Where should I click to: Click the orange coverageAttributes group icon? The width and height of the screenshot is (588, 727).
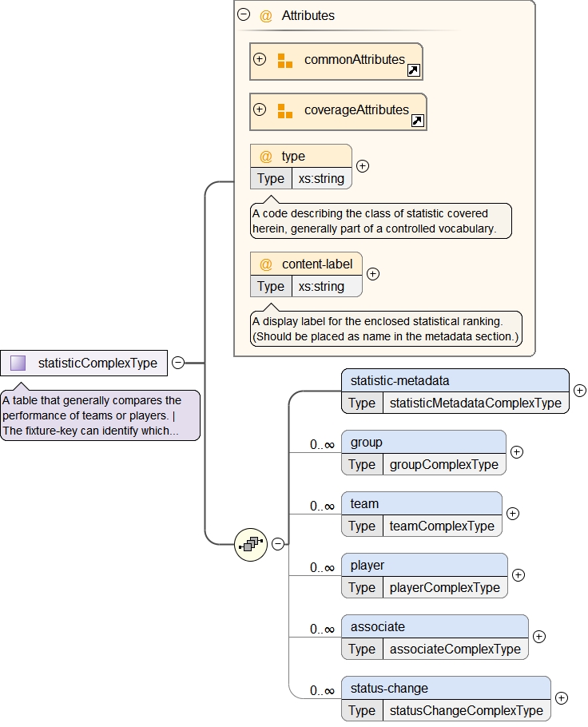coord(284,111)
